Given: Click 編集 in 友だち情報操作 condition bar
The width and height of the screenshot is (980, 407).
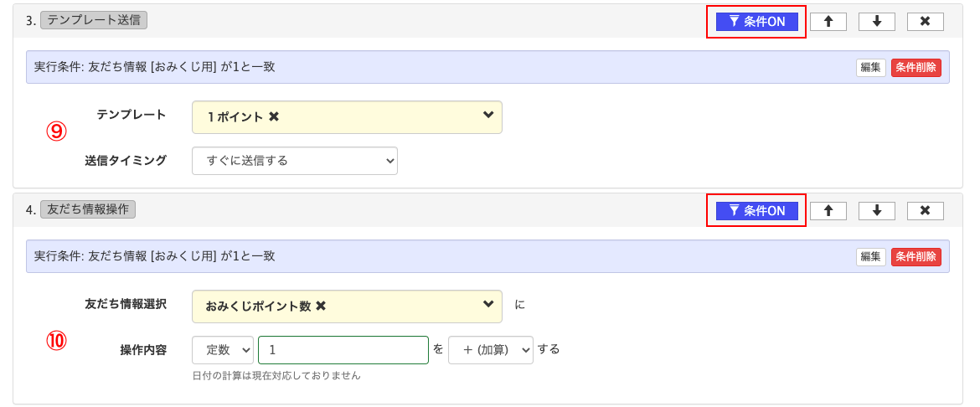Looking at the screenshot, I should 870,257.
